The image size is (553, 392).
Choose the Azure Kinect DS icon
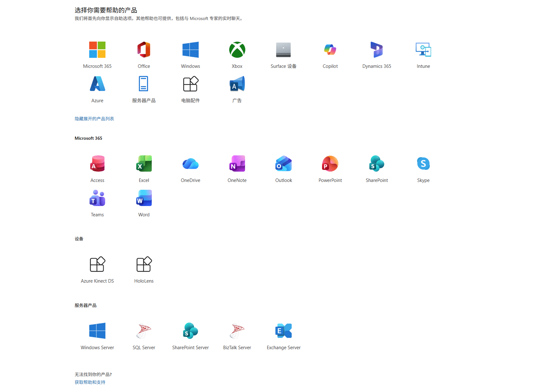click(x=97, y=264)
